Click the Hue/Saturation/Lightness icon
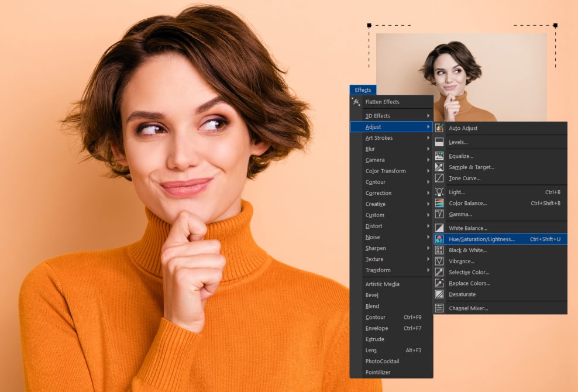The image size is (578, 392). pyautogui.click(x=439, y=239)
